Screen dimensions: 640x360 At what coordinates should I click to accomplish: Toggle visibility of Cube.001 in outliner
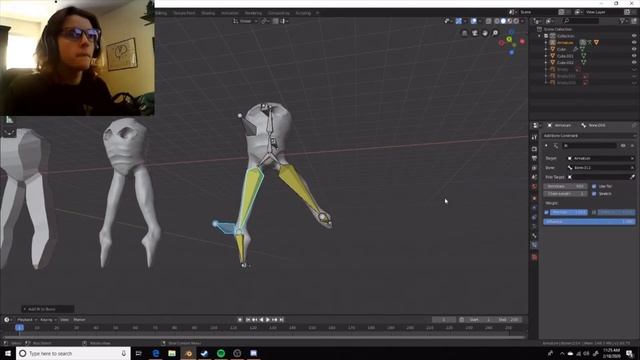[634, 56]
